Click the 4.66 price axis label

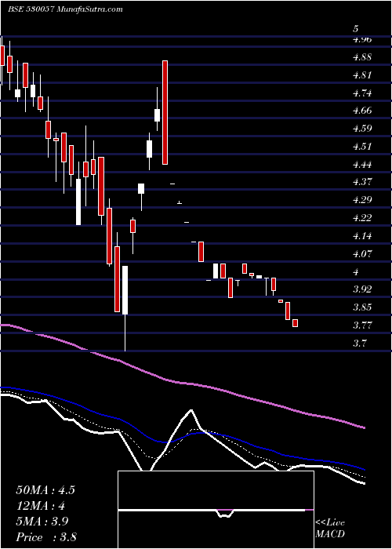362,111
